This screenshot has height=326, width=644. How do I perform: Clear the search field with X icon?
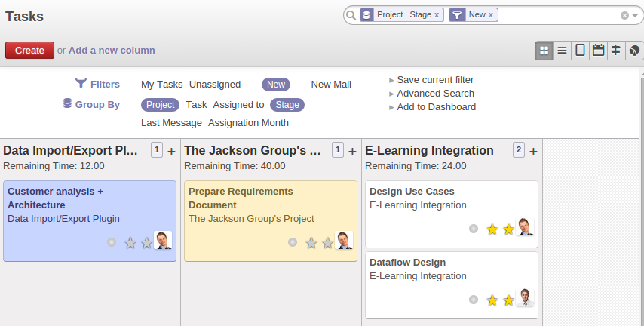pos(624,15)
